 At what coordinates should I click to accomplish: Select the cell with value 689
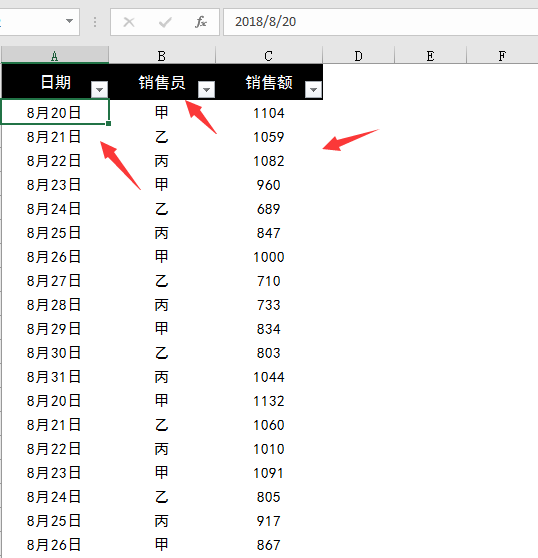269,209
